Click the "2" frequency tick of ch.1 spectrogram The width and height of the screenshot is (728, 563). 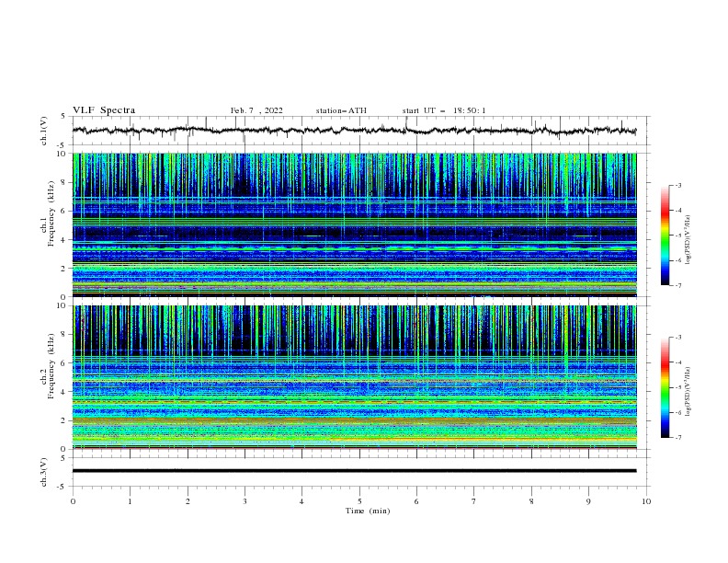[65, 269]
